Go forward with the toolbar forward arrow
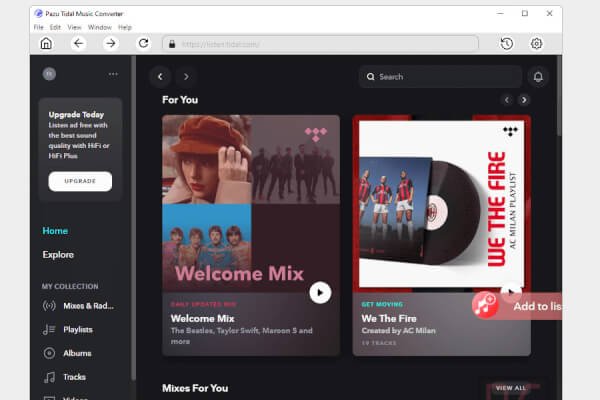This screenshot has width=600, height=400. click(111, 43)
